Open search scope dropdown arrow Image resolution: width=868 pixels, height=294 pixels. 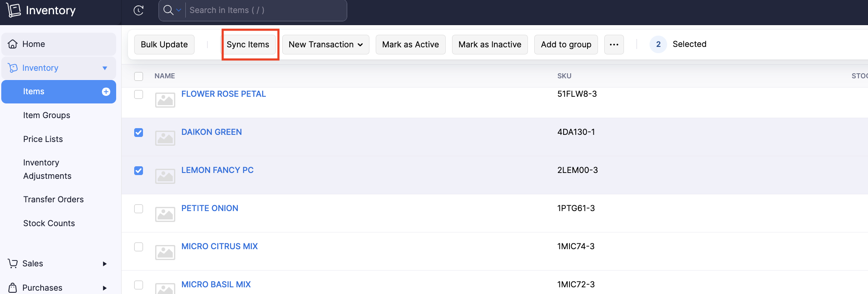pos(179,10)
